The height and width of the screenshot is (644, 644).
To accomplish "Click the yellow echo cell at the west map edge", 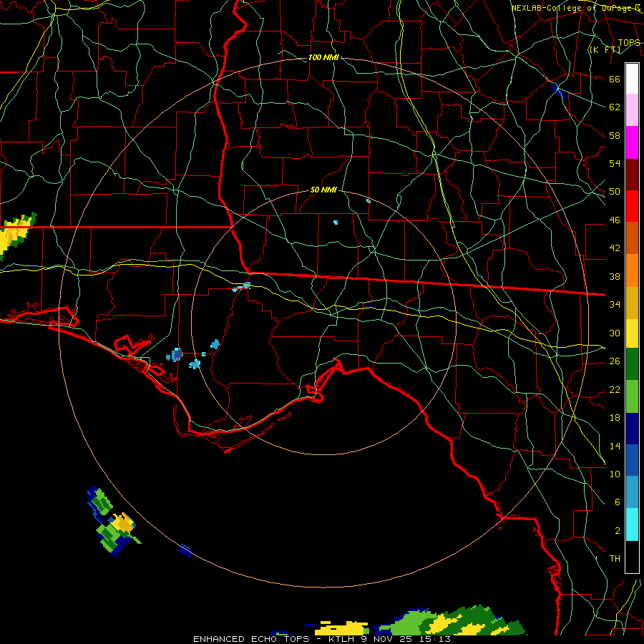I will click(14, 235).
